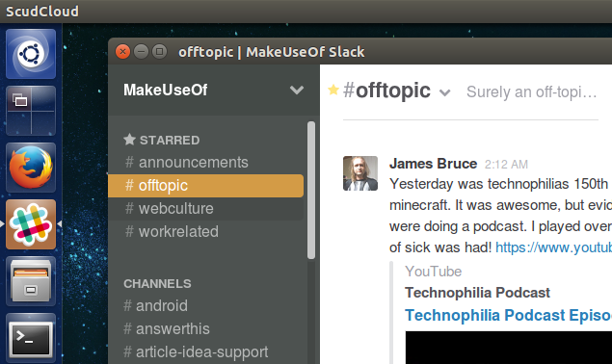Open the workspace switcher icon
The image size is (612, 364).
point(31,111)
